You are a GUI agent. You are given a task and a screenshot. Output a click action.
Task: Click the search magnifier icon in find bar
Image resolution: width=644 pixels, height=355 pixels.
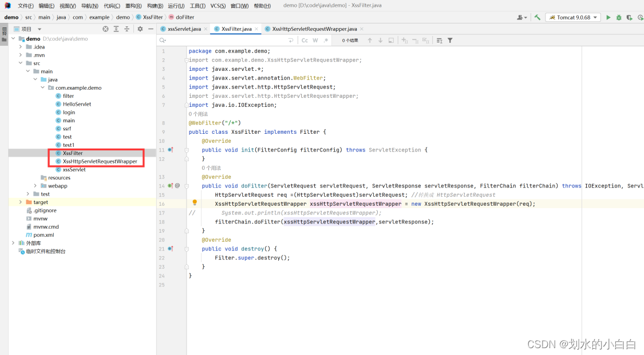(163, 40)
